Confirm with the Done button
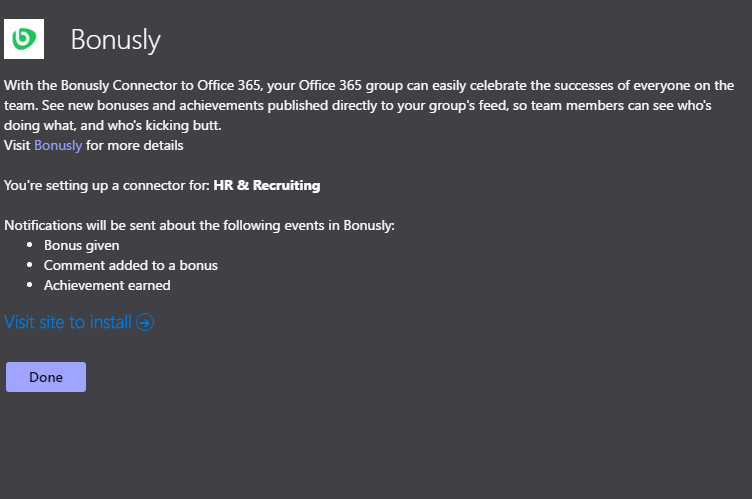This screenshot has height=499, width=752. [46, 377]
